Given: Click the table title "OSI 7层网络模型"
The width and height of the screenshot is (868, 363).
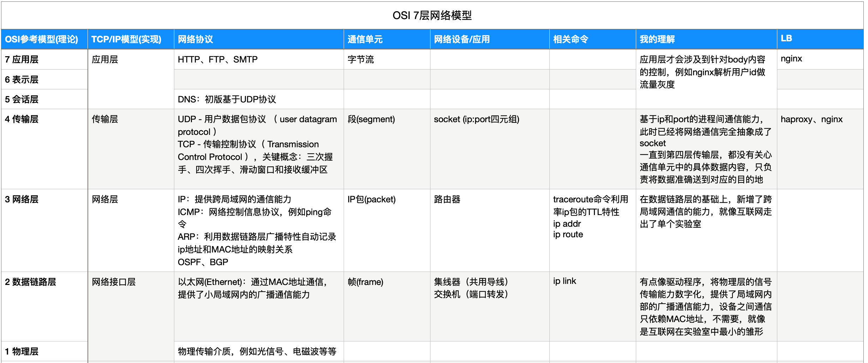Looking at the screenshot, I should pyautogui.click(x=432, y=16).
